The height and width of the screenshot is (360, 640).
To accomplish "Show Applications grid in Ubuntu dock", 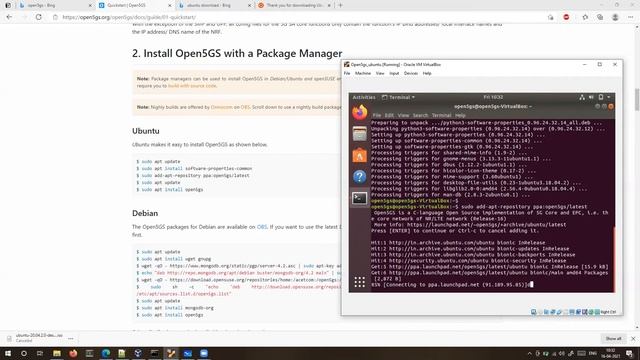I will 360,282.
